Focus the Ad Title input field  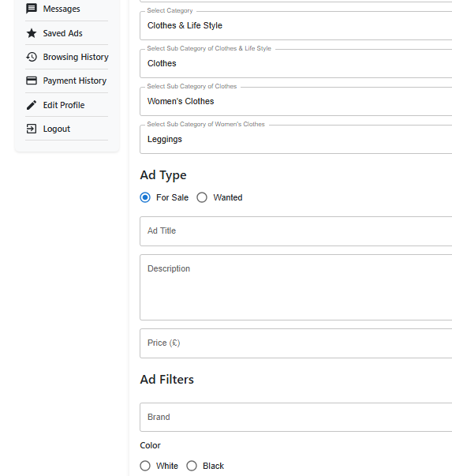296,231
